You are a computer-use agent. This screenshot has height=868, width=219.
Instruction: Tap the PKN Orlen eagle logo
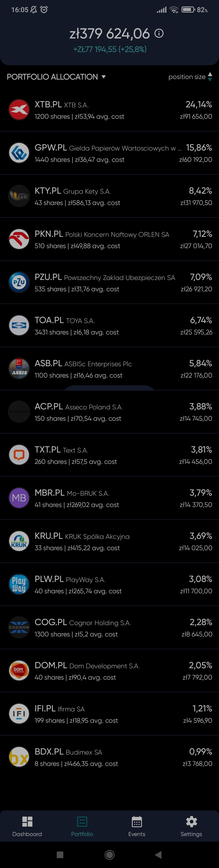coord(19,239)
